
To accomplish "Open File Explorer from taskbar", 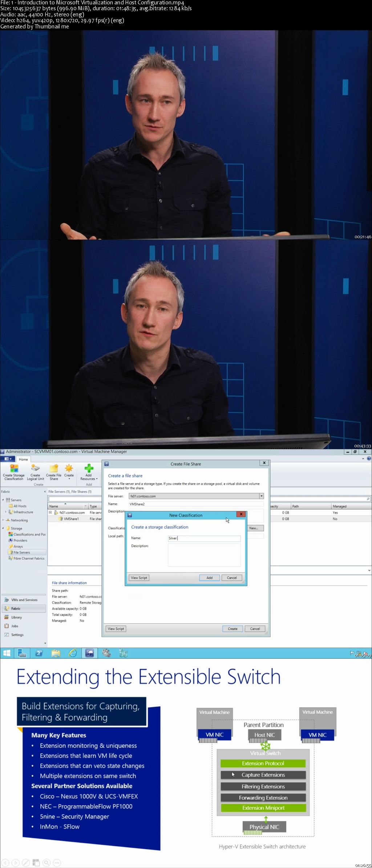I will click(x=56, y=653).
